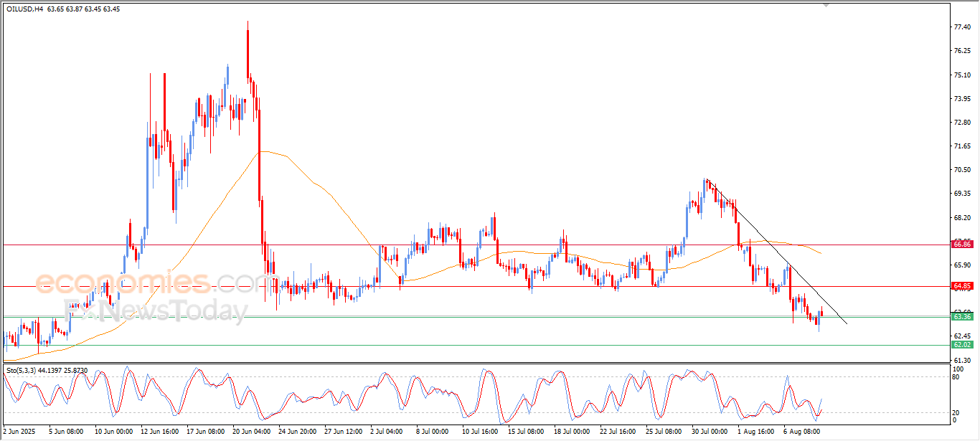Viewport: 980px width, 441px height.
Task: Select the 64.85 price level tag
Action: (x=962, y=286)
